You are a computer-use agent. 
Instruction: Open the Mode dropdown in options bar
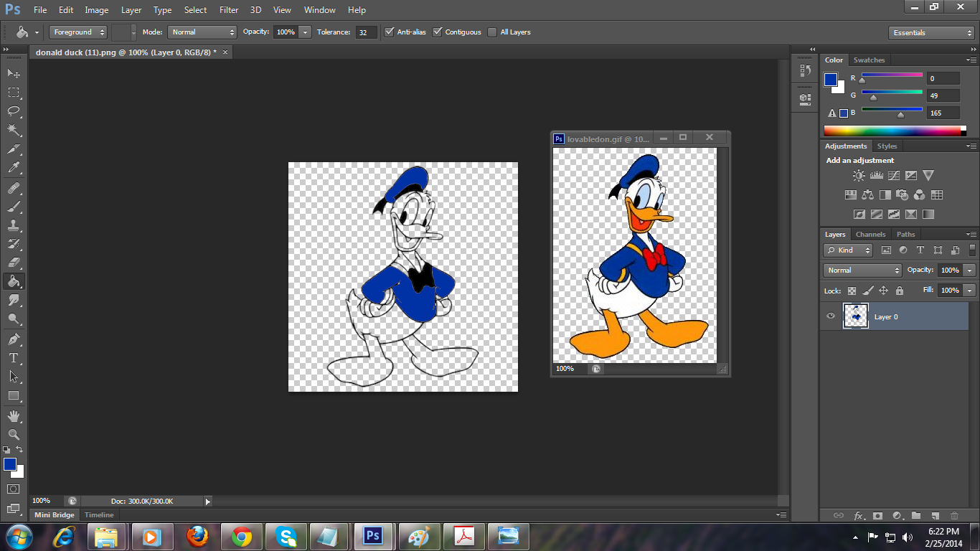[x=202, y=32]
